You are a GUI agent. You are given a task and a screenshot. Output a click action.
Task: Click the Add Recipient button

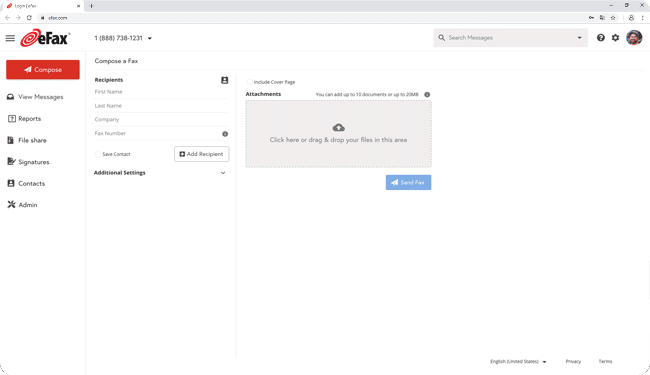[x=201, y=154]
